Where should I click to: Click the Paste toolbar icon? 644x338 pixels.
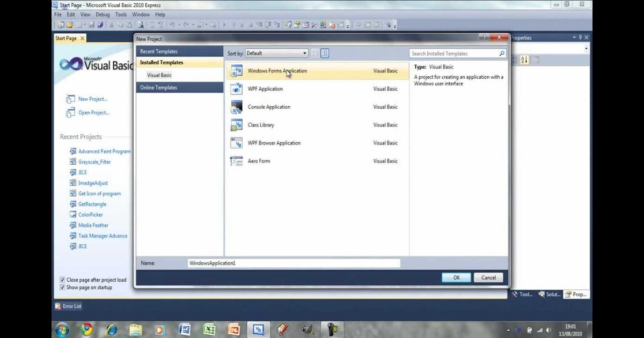(129, 25)
